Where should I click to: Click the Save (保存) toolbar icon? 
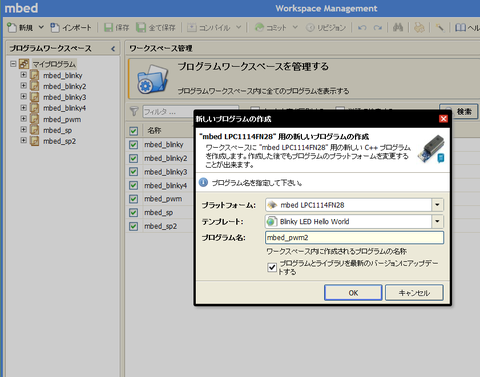click(108, 27)
